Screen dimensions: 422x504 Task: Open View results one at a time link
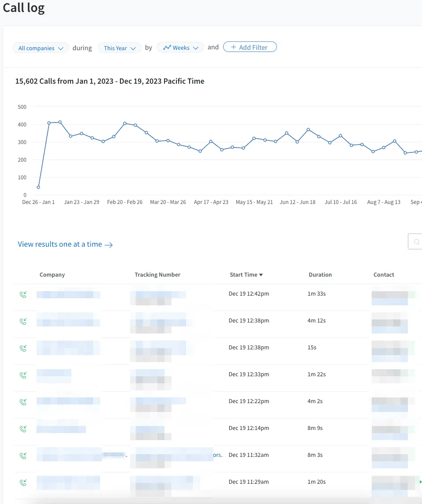click(65, 244)
